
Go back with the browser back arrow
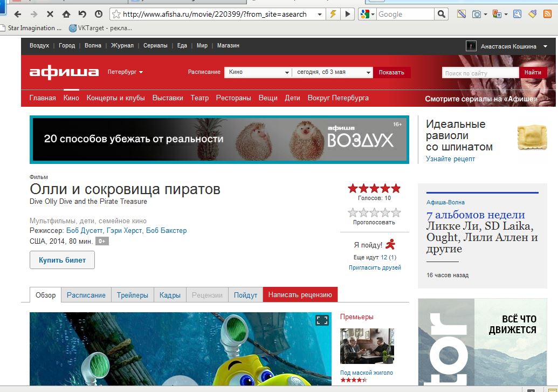pyautogui.click(x=18, y=14)
